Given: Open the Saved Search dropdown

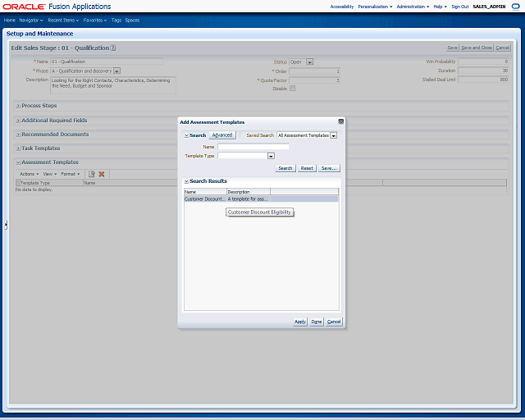Looking at the screenshot, I should tap(334, 135).
